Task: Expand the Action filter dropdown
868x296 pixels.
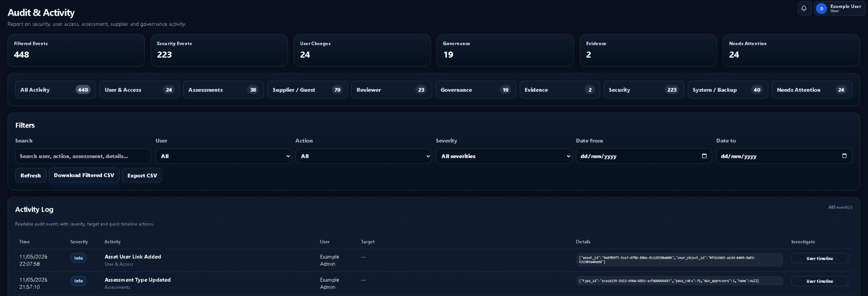Action: pyautogui.click(x=363, y=156)
